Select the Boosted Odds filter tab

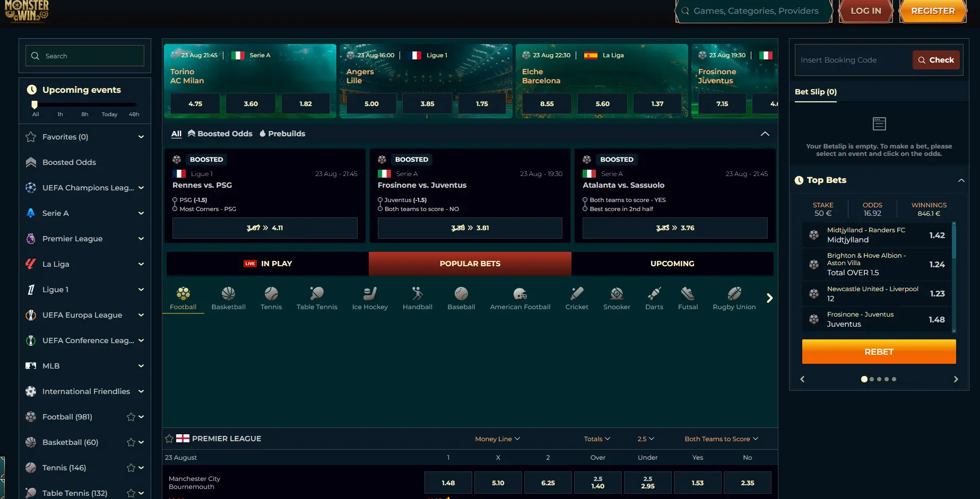(x=220, y=134)
